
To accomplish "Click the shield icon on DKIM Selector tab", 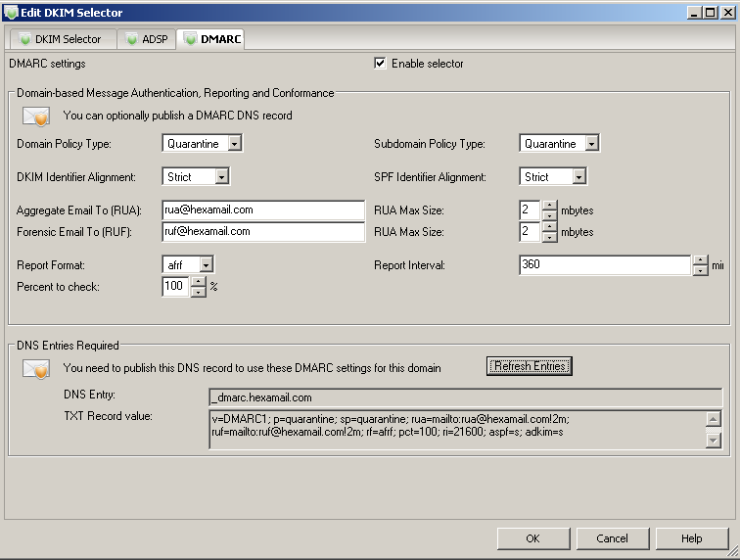I will click(x=23, y=40).
